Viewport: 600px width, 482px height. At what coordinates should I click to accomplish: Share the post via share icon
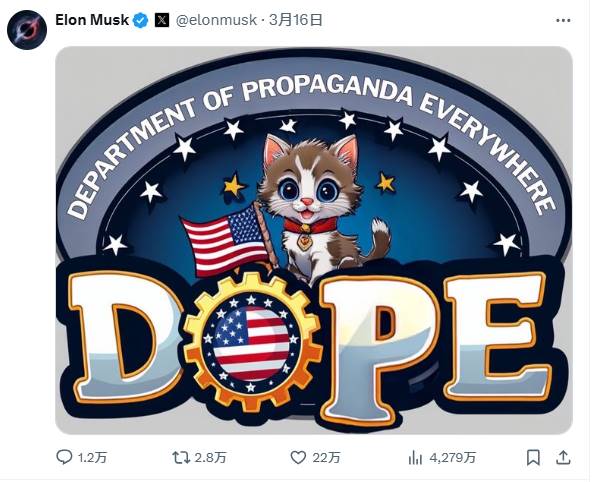563,457
